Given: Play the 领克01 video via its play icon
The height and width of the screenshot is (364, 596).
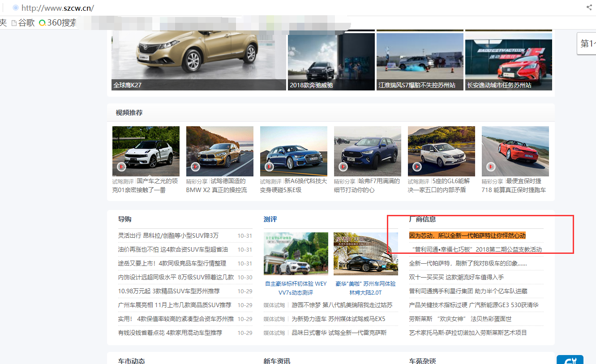Looking at the screenshot, I should pos(121,167).
